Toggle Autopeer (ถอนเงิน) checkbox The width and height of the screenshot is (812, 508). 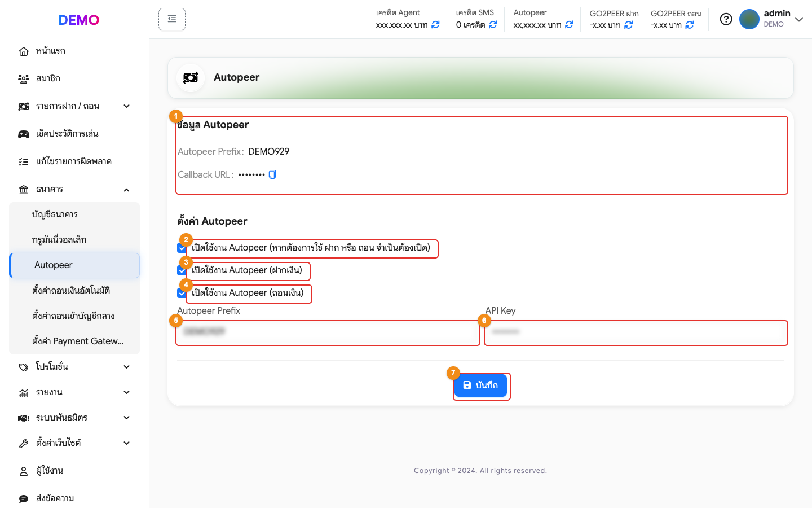tap(182, 293)
